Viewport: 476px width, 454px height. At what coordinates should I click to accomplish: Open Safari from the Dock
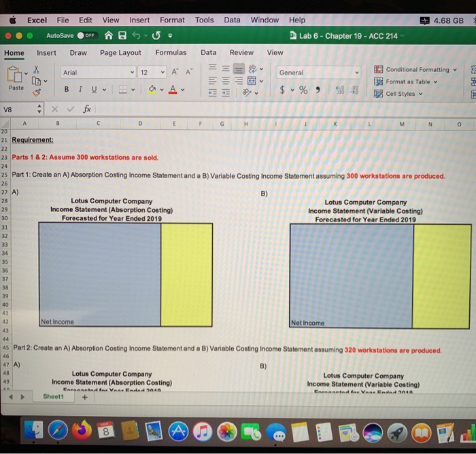pos(58,431)
